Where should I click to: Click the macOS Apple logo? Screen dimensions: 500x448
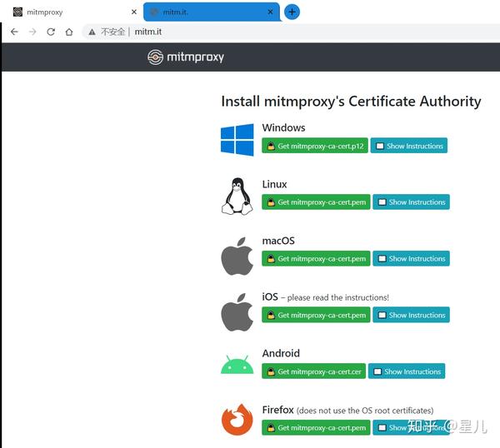237,256
